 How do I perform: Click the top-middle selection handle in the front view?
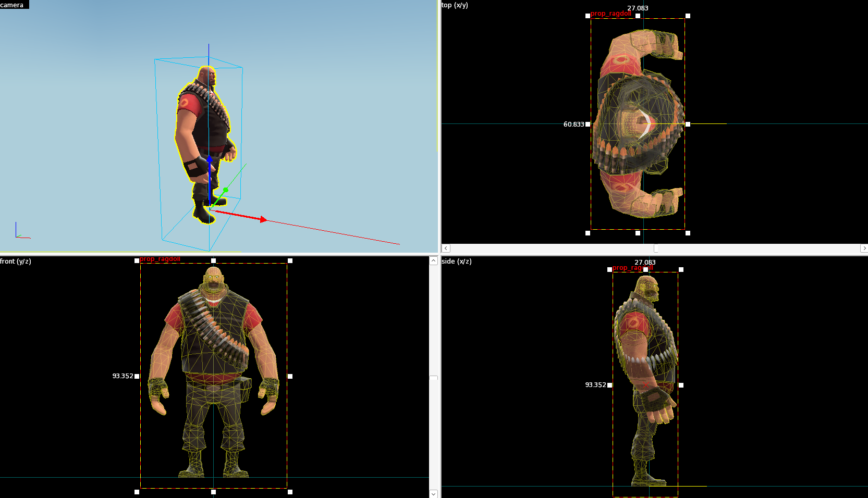[x=214, y=261]
